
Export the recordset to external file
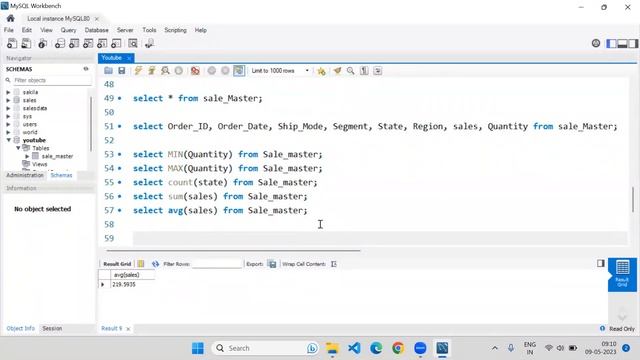[x=272, y=264]
